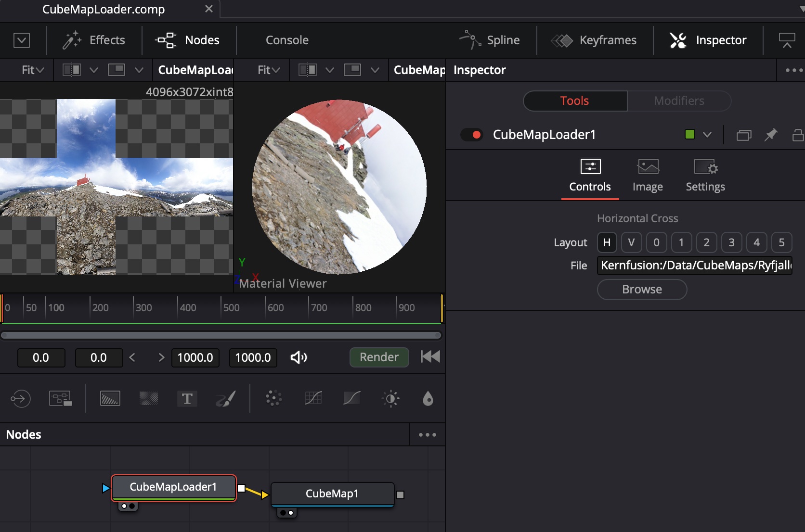This screenshot has height=532, width=805.
Task: Click the green tile color swatch
Action: point(690,135)
